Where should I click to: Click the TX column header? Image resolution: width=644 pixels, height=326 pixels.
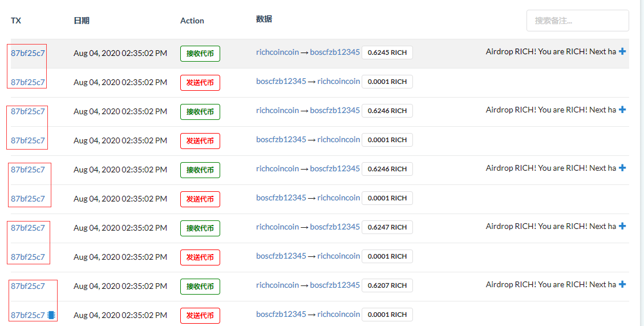click(x=16, y=21)
